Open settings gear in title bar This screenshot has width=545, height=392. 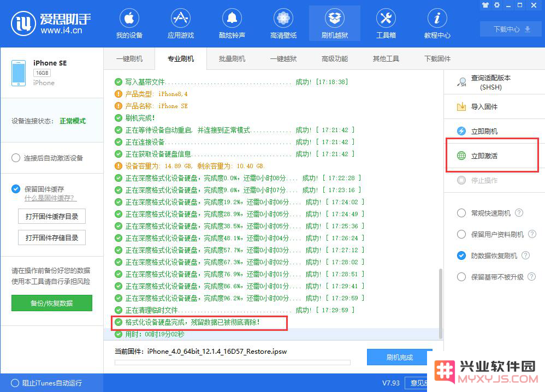(x=497, y=5)
